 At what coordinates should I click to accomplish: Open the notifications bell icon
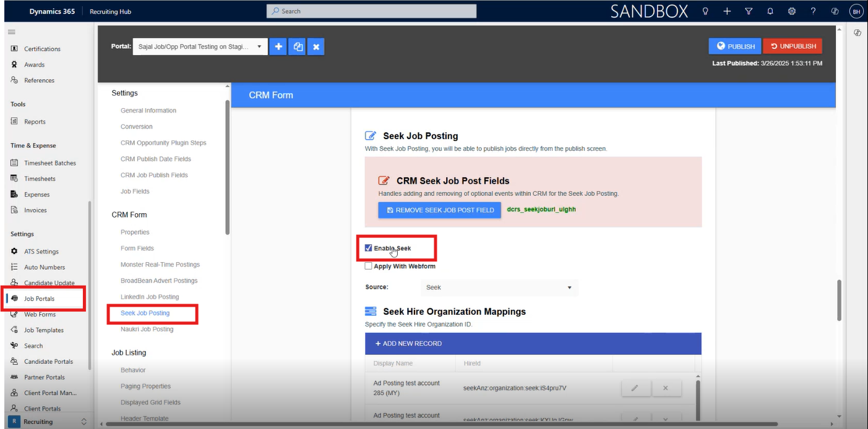click(770, 11)
